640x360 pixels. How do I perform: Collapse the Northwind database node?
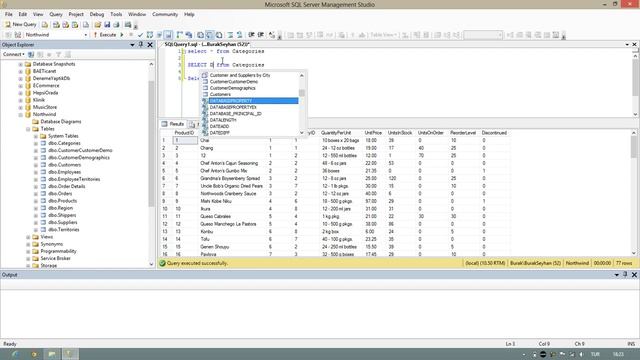[20, 115]
